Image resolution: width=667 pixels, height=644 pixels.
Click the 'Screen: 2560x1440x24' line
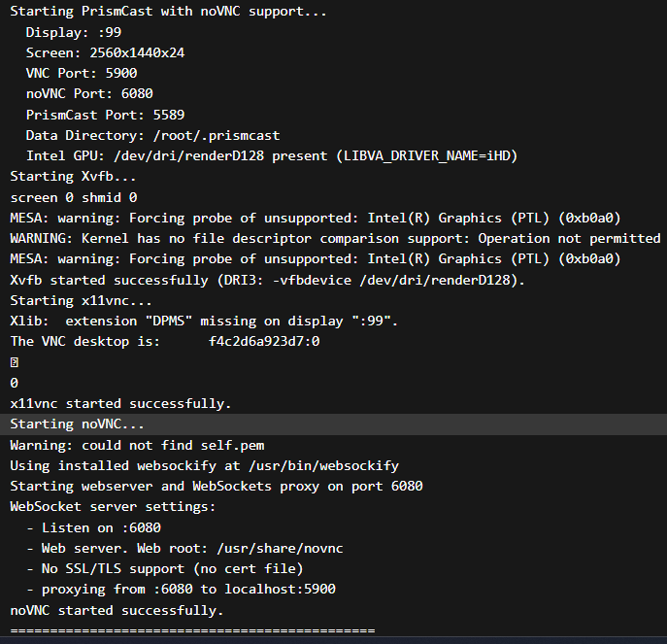tap(105, 52)
